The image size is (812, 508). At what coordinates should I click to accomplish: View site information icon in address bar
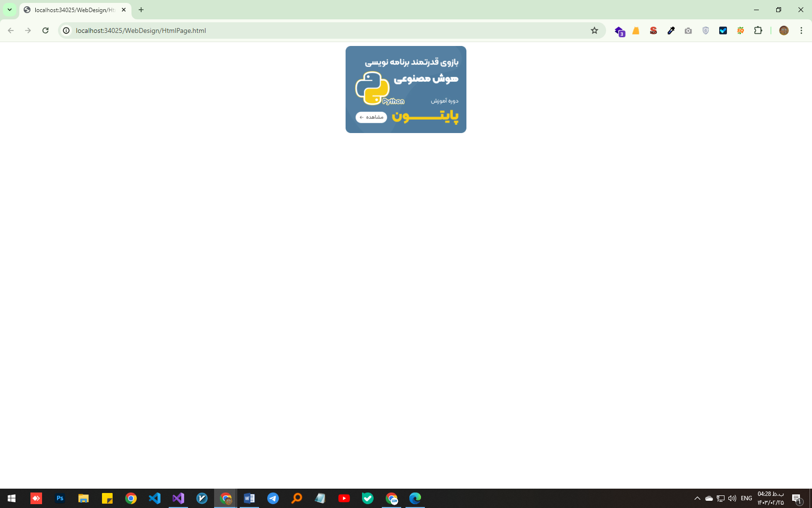[66, 30]
